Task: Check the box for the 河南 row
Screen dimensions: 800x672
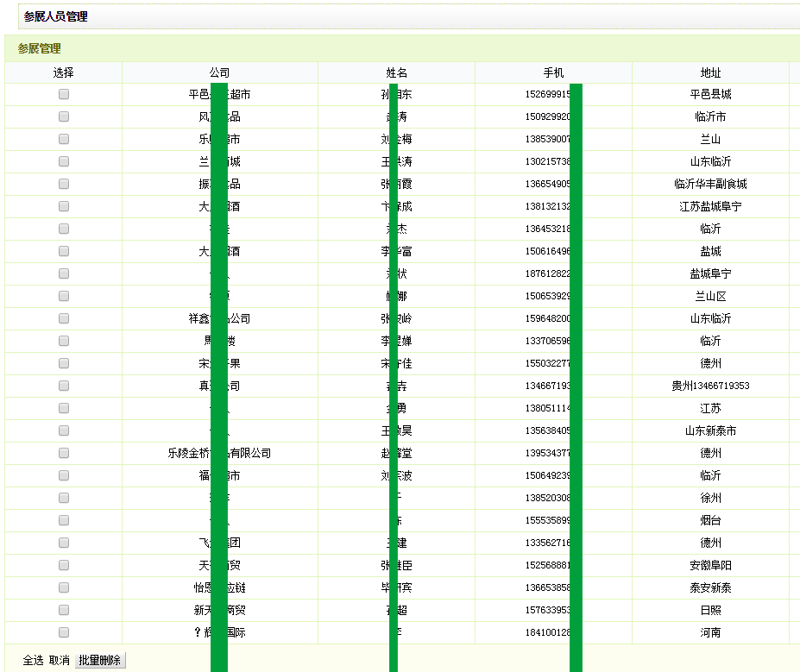Action: point(64,632)
